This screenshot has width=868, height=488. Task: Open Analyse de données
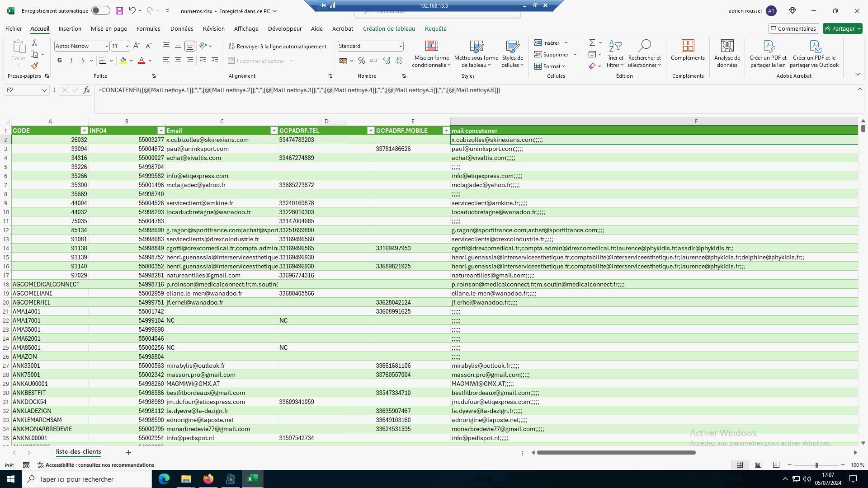tap(727, 54)
